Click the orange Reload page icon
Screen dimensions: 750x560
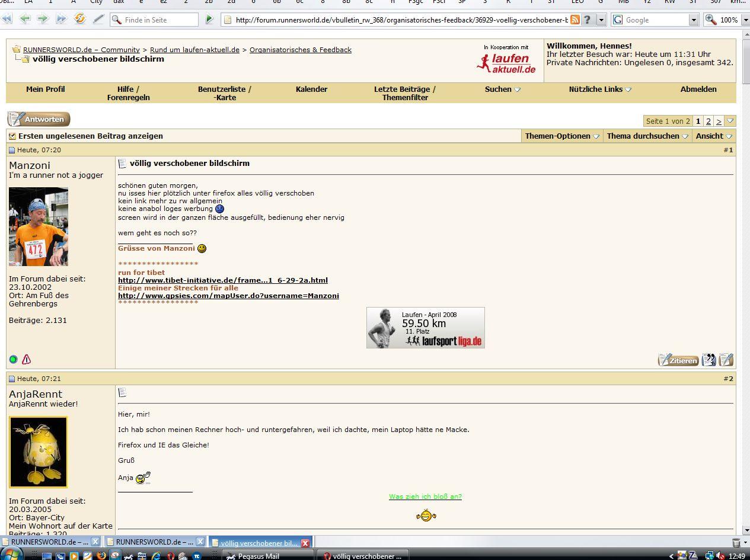[x=79, y=19]
